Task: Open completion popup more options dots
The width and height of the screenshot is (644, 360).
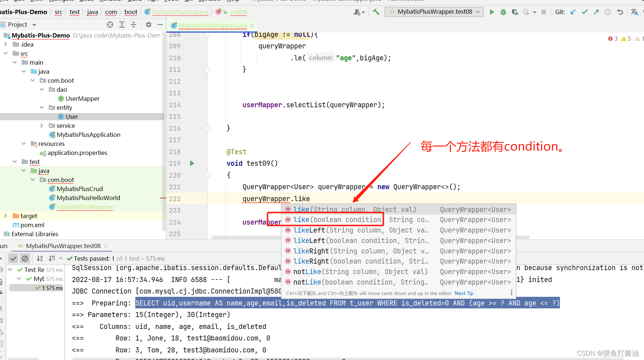Action: pyautogui.click(x=512, y=293)
